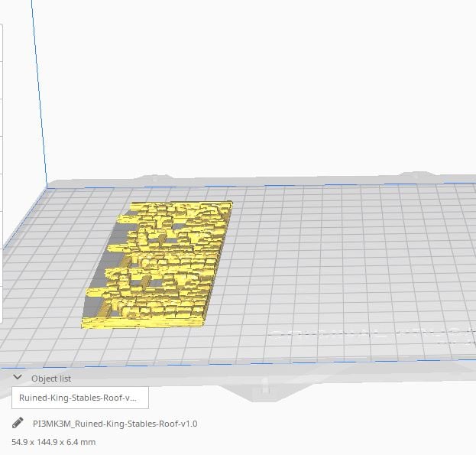
Task: Select the yellow roof model on build plate
Action: click(157, 265)
